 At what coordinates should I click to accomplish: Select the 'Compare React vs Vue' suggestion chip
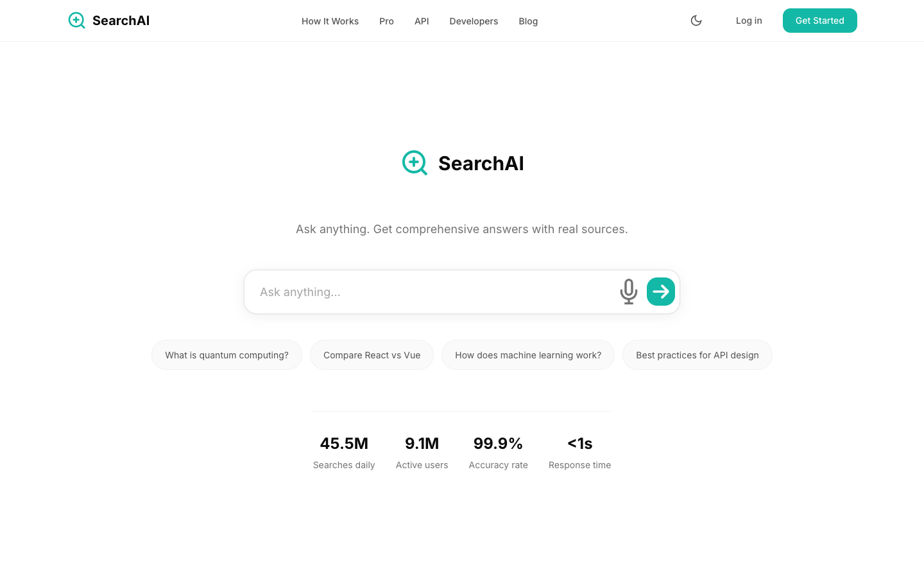pyautogui.click(x=372, y=355)
